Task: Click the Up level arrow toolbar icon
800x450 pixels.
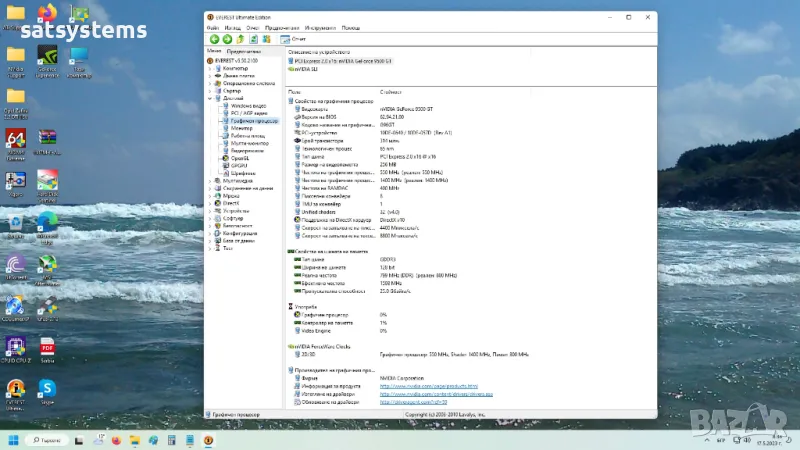Action: coord(240,39)
